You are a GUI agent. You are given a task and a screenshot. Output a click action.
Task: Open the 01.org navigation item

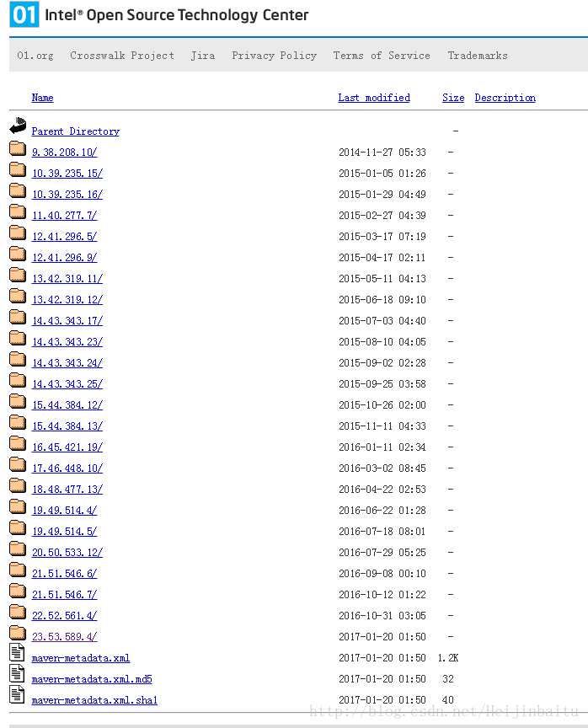(35, 56)
